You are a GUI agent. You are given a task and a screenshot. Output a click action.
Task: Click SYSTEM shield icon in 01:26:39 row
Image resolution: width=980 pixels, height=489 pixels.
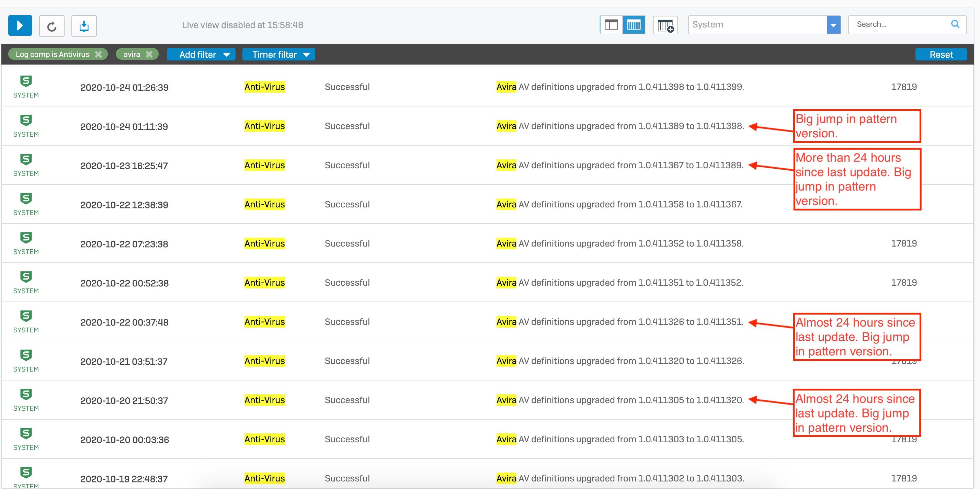click(x=26, y=81)
